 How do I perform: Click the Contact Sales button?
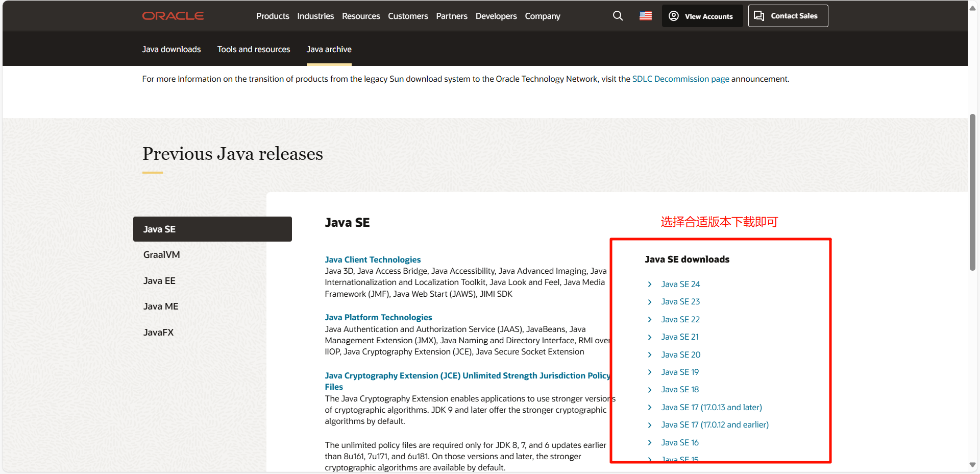pyautogui.click(x=788, y=16)
